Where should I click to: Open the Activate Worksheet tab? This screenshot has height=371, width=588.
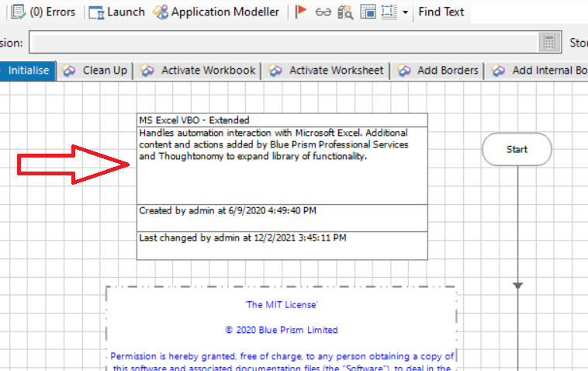[326, 71]
